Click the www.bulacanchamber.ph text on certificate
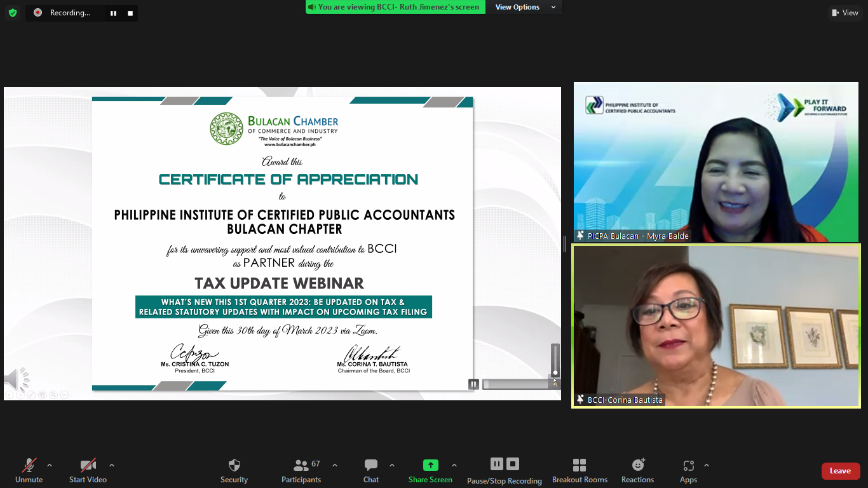The image size is (868, 488). (290, 144)
